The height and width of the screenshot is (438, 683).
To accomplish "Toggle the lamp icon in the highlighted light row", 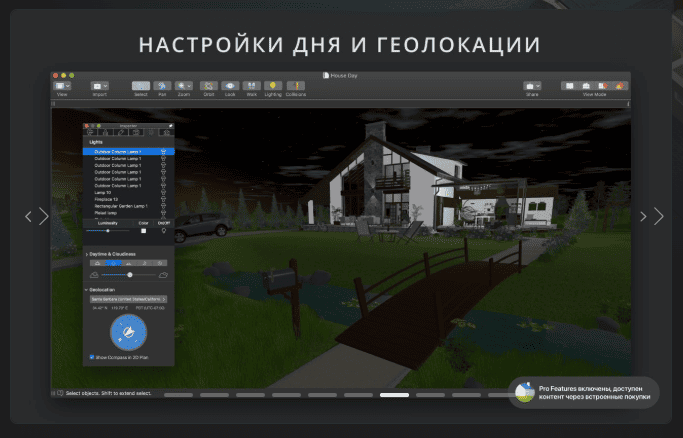I will pos(163,152).
